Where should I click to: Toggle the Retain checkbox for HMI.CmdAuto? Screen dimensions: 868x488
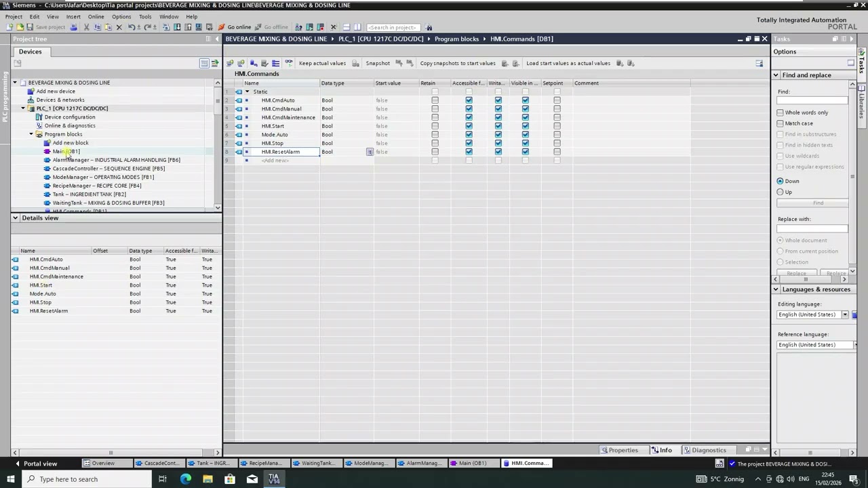(435, 100)
